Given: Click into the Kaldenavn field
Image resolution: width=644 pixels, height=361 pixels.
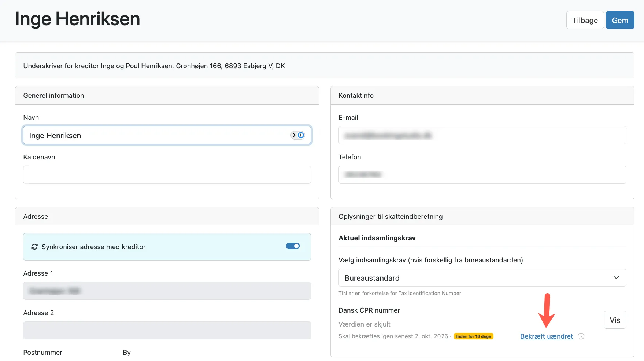Looking at the screenshot, I should point(167,175).
